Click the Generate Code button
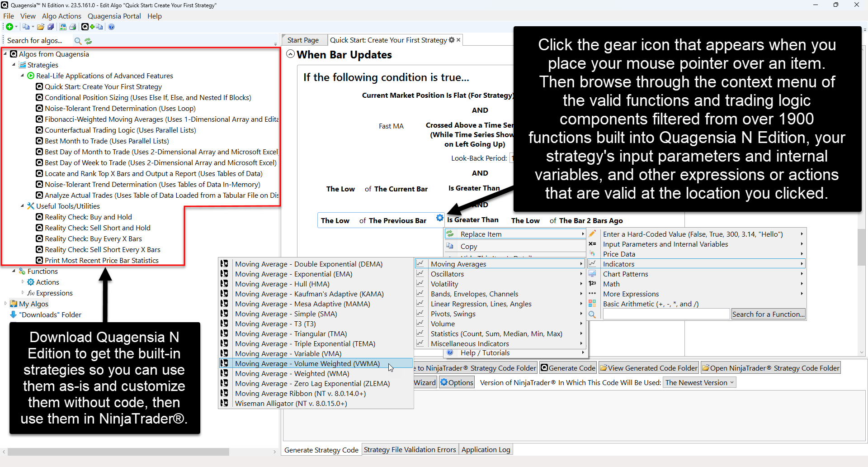This screenshot has height=467, width=868. (568, 367)
